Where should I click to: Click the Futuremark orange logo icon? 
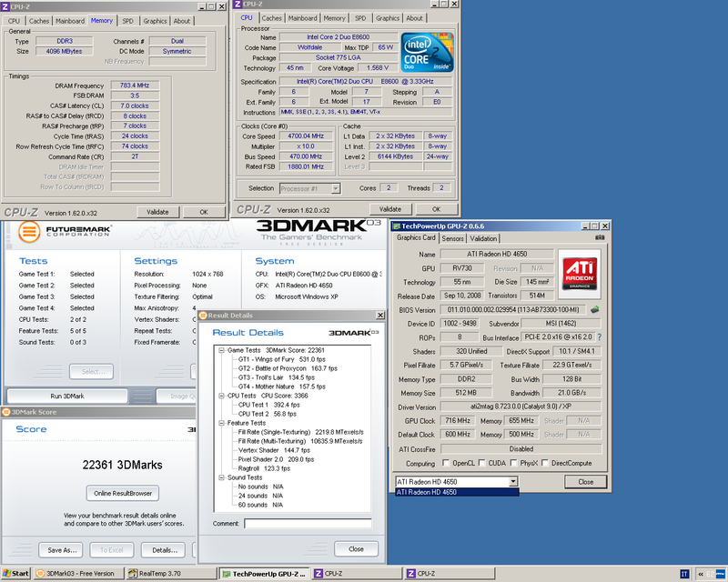pos(29,231)
